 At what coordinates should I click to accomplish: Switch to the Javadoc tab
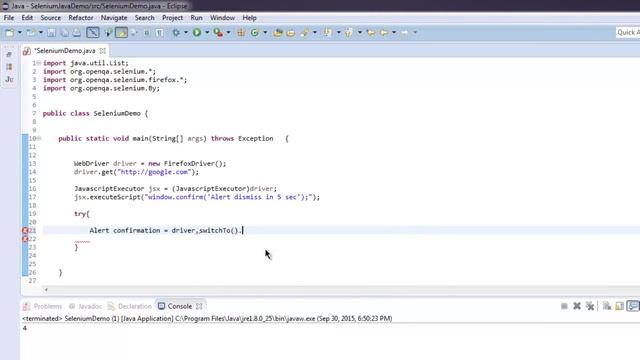[x=86, y=306]
